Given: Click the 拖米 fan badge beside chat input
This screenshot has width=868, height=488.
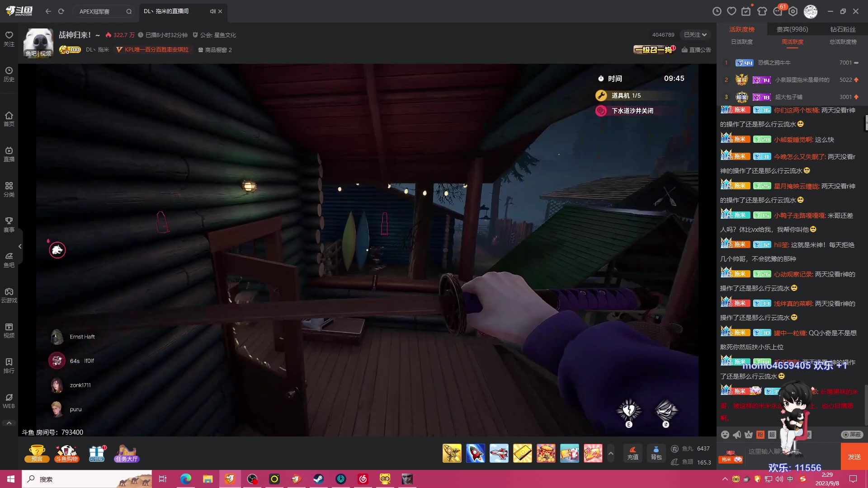Looking at the screenshot, I should [731, 457].
